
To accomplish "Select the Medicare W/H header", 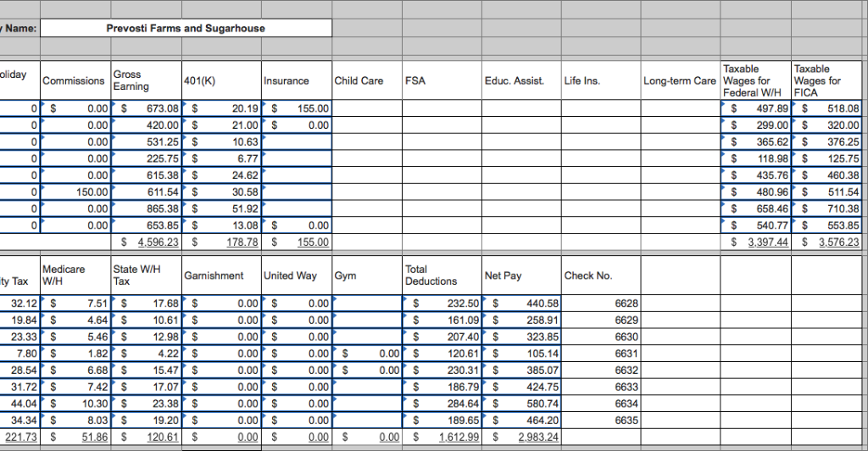I will click(x=75, y=275).
